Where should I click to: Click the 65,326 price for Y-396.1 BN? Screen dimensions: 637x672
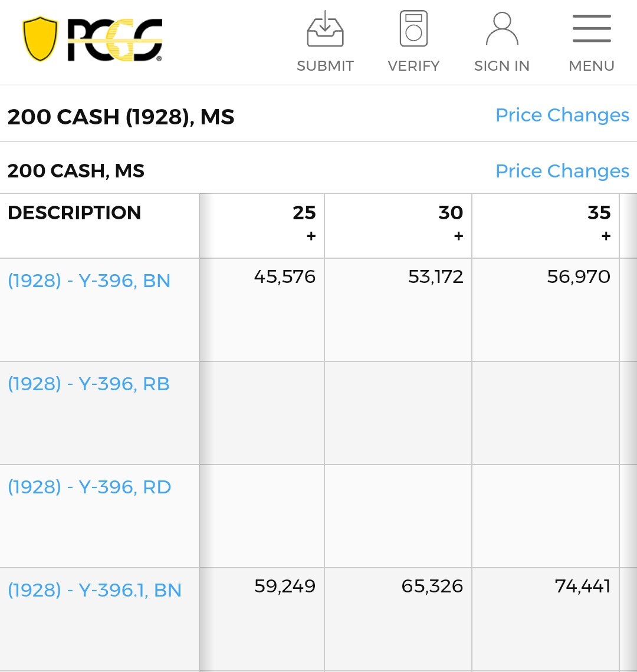point(432,586)
